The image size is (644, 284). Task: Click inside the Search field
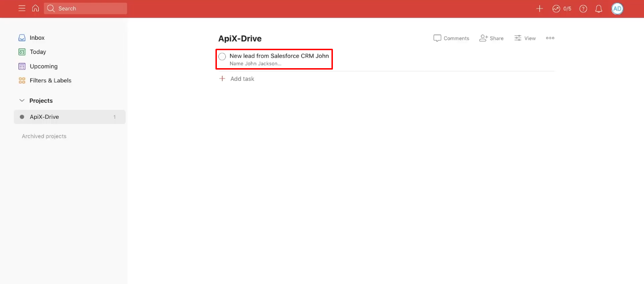85,8
